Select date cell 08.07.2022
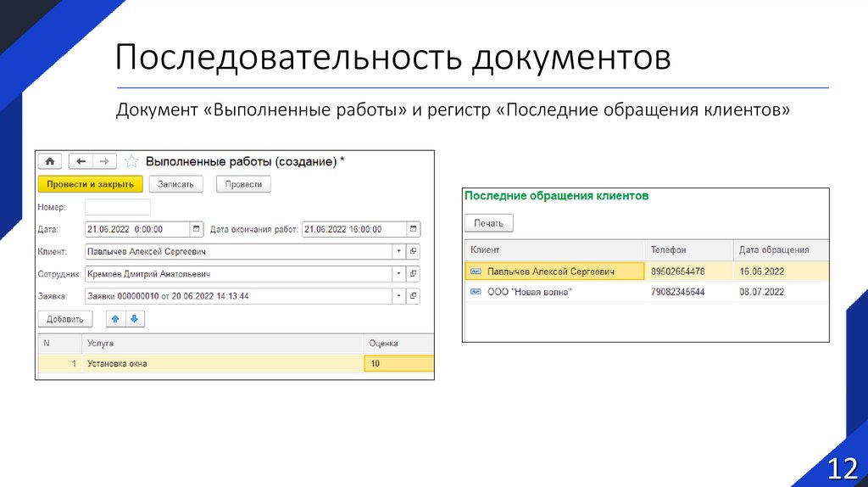 [x=762, y=292]
